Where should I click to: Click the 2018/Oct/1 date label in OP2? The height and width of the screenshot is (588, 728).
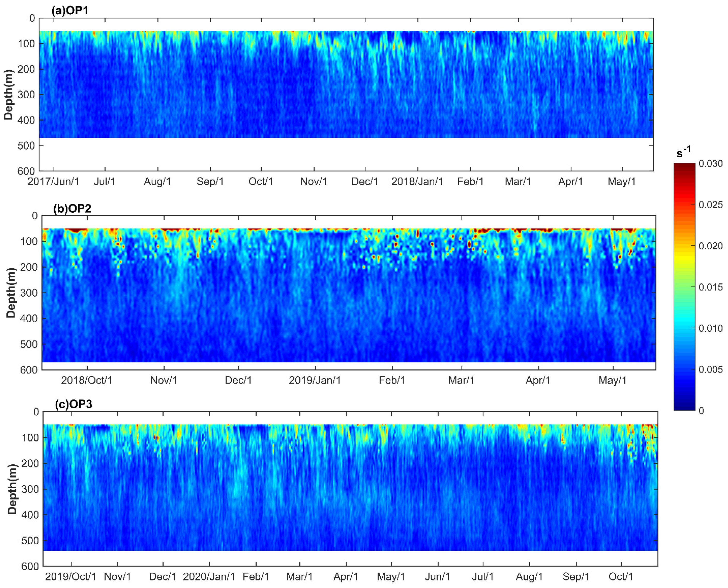(x=87, y=380)
